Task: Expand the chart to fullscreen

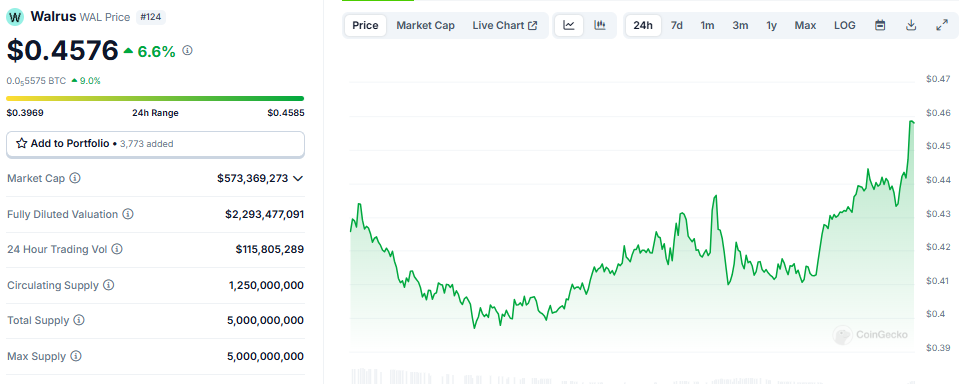Action: click(942, 25)
